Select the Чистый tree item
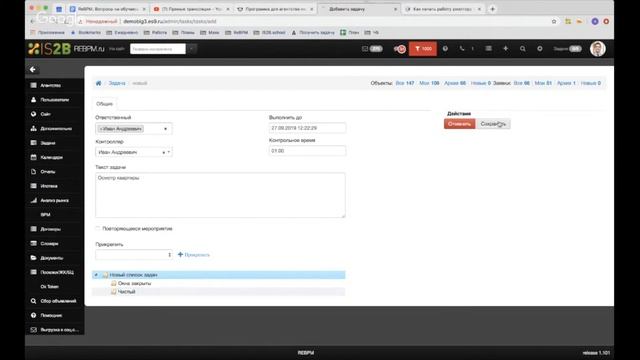The height and width of the screenshot is (360, 640). pyautogui.click(x=126, y=291)
